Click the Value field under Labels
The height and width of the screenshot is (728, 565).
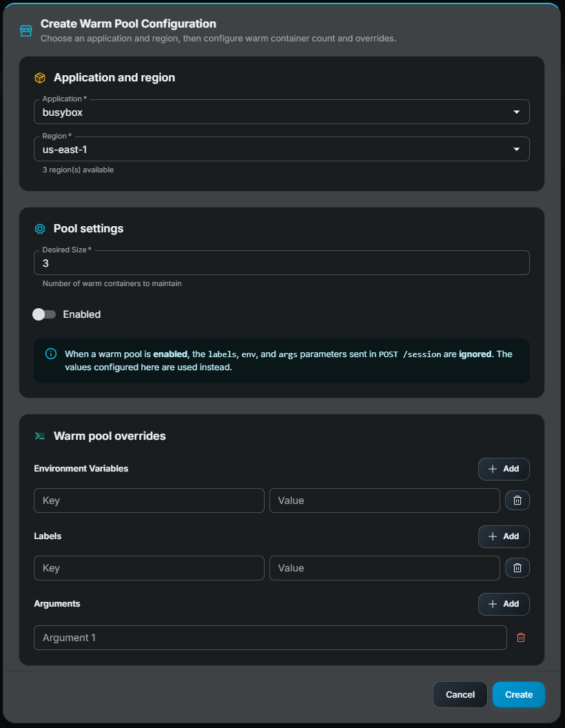384,567
